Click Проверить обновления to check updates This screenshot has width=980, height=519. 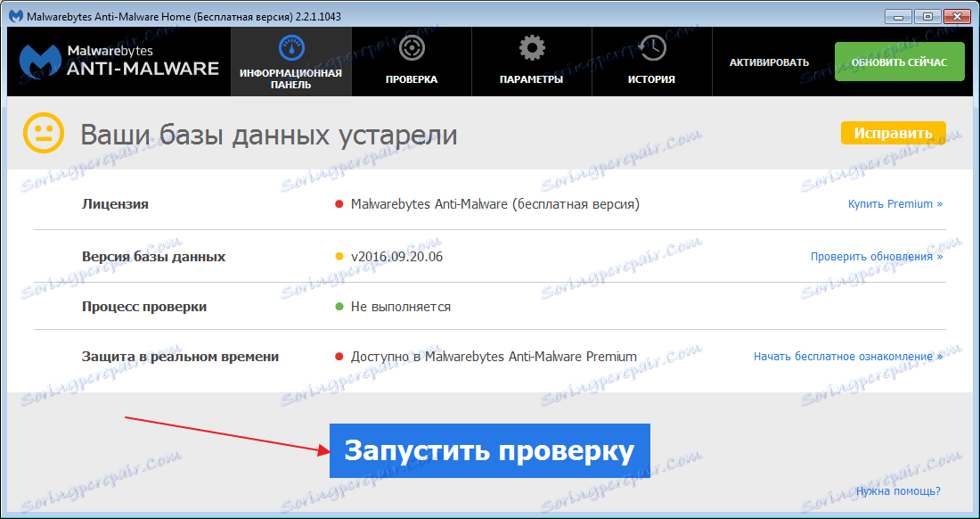(x=878, y=255)
